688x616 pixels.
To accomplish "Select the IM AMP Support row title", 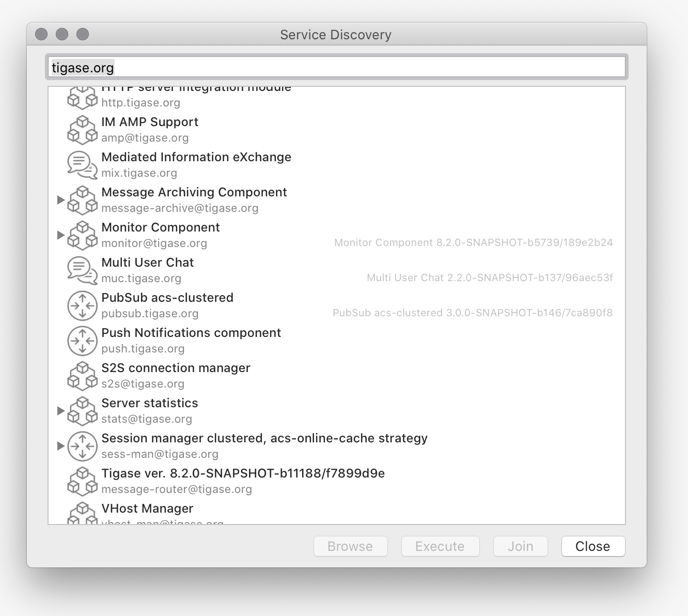I will tap(150, 122).
